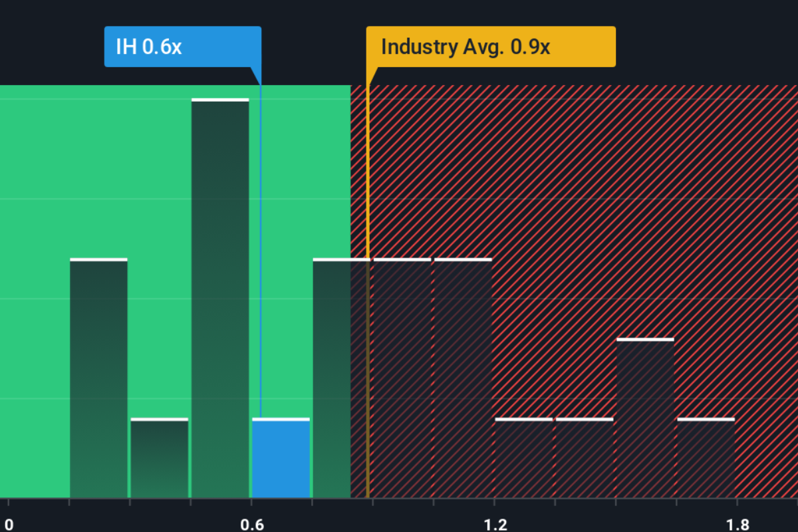798x532 pixels.
Task: Click the "0" x-axis label
Action: (x=9, y=525)
